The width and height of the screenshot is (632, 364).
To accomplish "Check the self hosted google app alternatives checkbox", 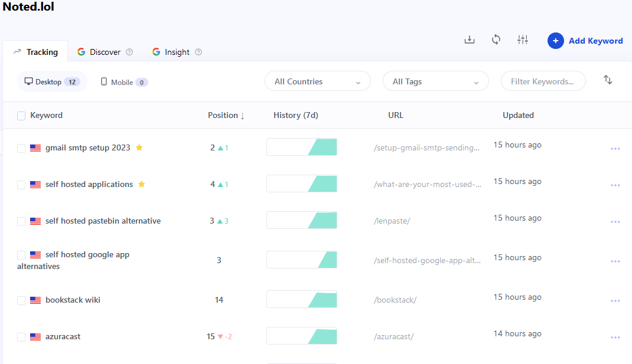I will (x=21, y=255).
